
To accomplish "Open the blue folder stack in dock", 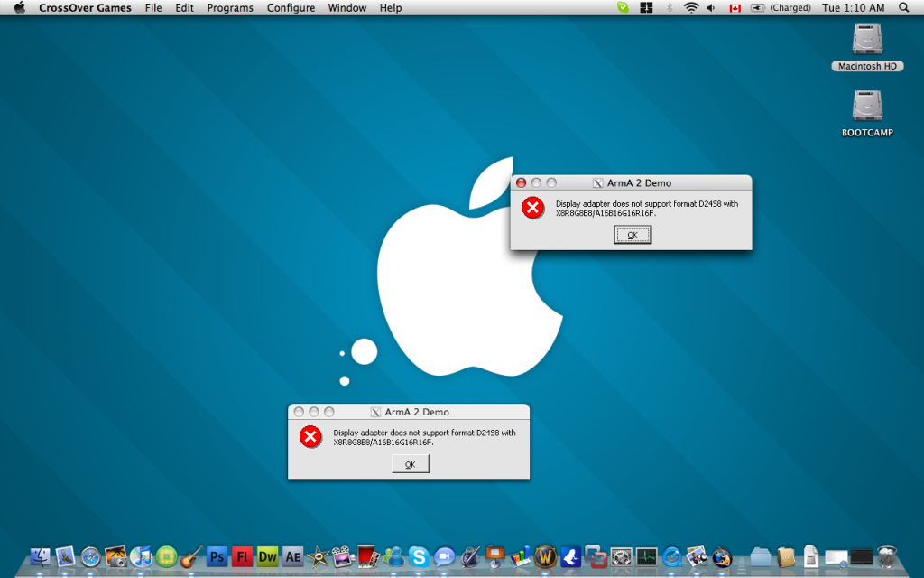I will click(761, 556).
